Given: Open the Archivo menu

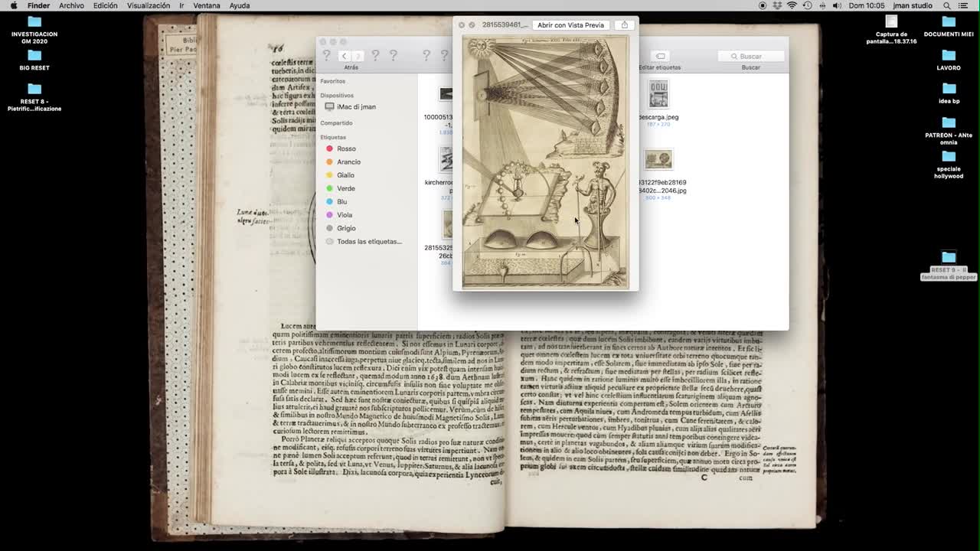Looking at the screenshot, I should point(71,5).
